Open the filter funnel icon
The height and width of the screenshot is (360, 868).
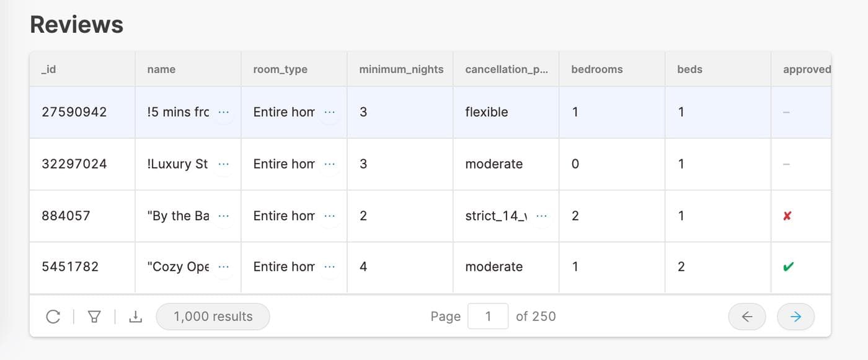pyautogui.click(x=94, y=317)
